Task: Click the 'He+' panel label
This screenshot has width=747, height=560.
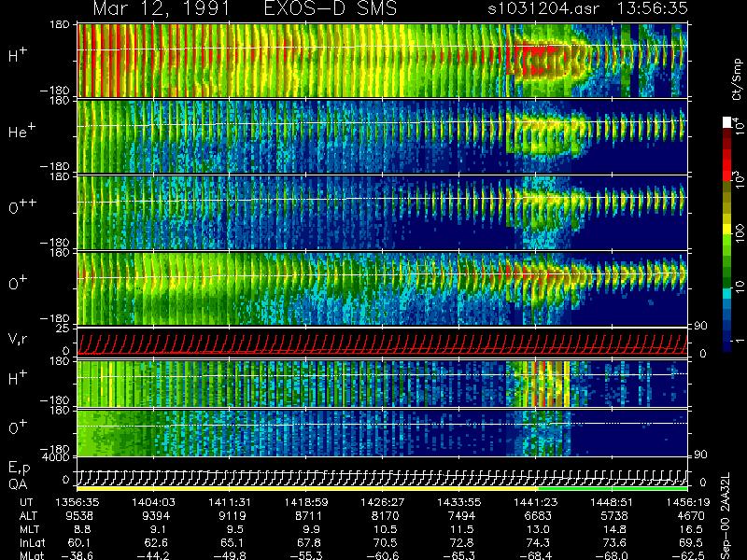Action: pyautogui.click(x=21, y=131)
